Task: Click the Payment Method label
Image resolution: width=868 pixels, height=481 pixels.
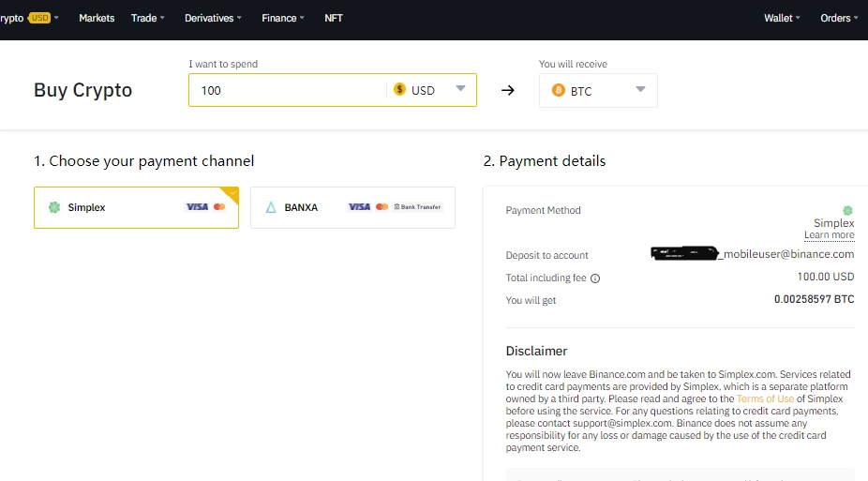Action: 543,210
